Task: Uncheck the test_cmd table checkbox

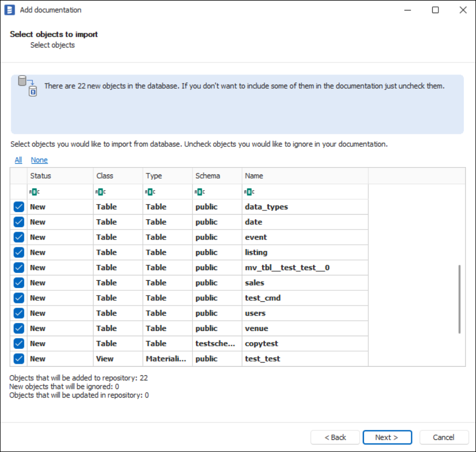Action: (x=19, y=298)
